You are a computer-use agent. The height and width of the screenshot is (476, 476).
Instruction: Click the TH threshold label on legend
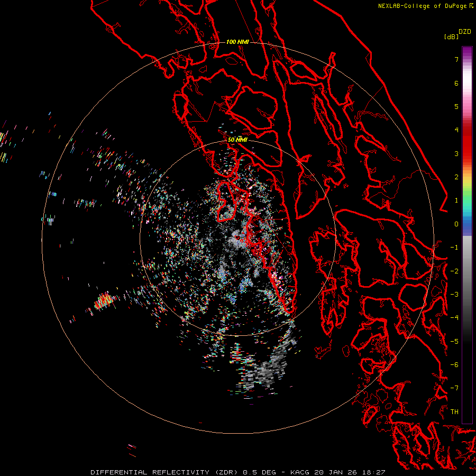click(454, 412)
